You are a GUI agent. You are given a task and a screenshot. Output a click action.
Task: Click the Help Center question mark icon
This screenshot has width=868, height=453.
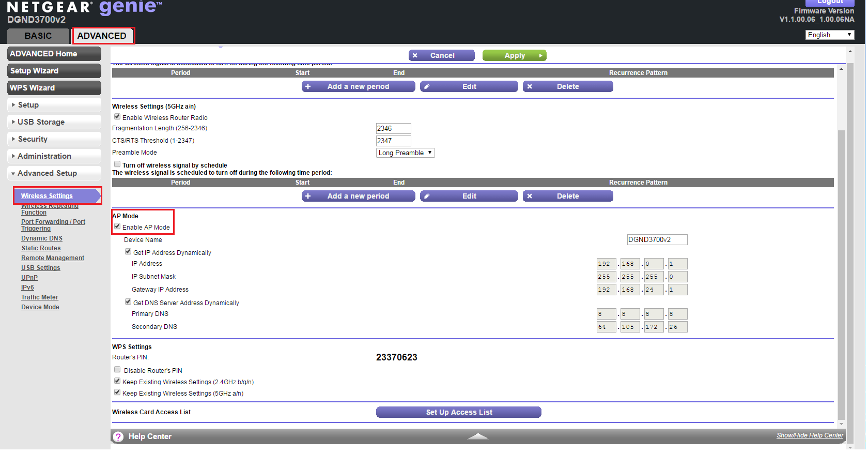coord(118,437)
